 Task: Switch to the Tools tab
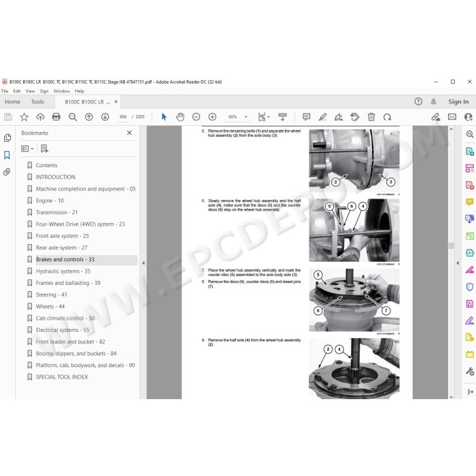37,102
